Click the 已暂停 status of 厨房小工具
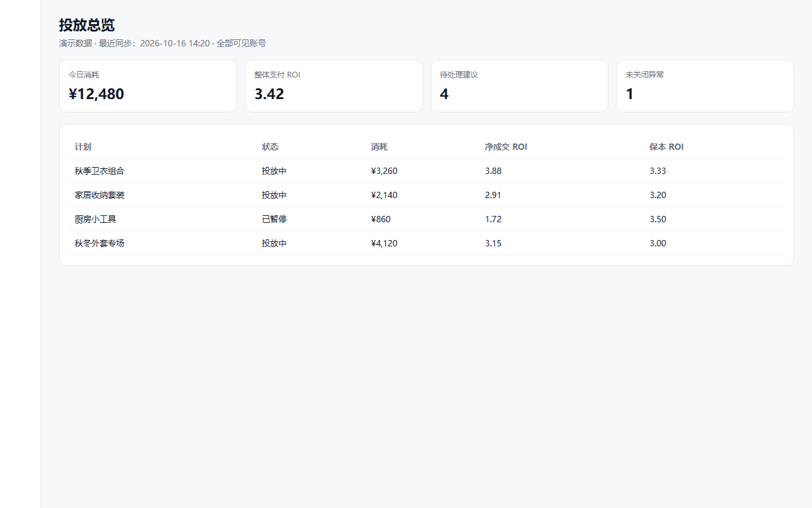The image size is (812, 508). click(274, 219)
